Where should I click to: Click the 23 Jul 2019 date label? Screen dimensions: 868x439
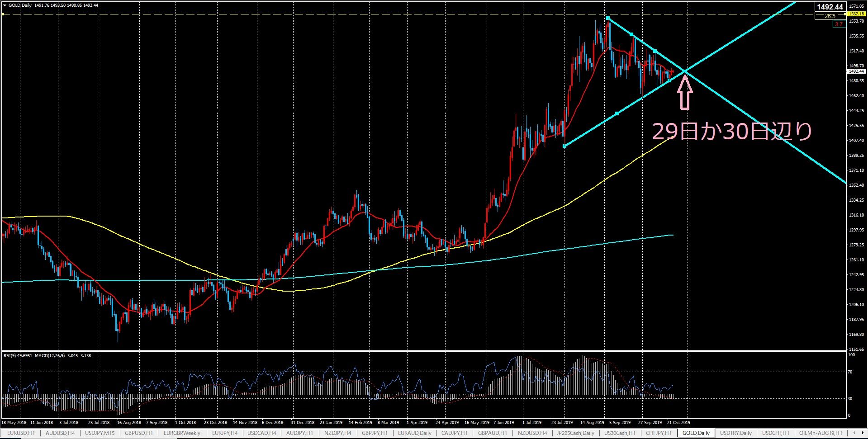point(562,423)
